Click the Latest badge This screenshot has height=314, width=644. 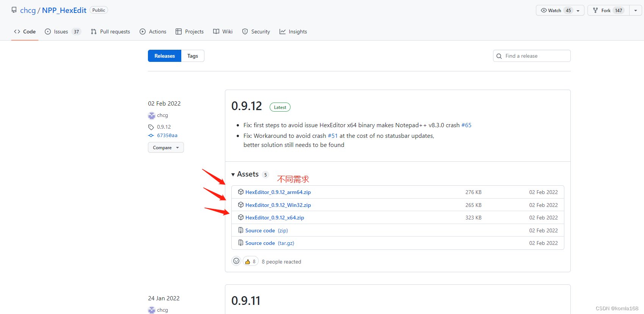280,107
